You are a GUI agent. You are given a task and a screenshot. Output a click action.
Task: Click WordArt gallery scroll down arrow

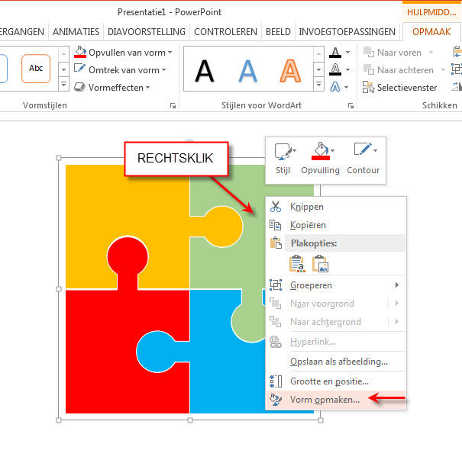click(318, 70)
